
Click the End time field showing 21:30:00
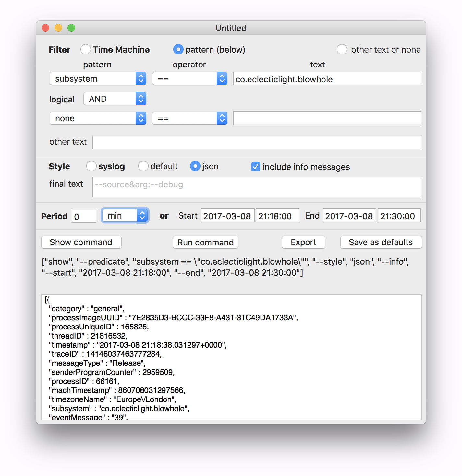[399, 215]
